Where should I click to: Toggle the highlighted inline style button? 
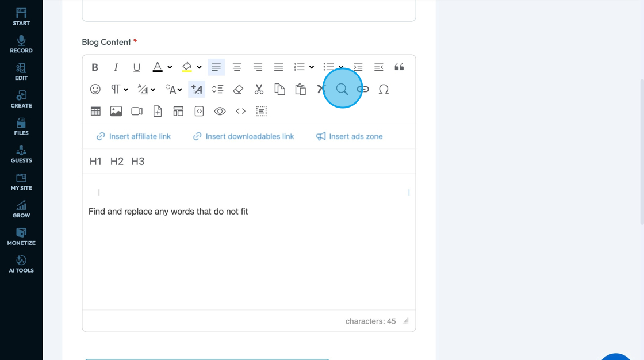(197, 89)
